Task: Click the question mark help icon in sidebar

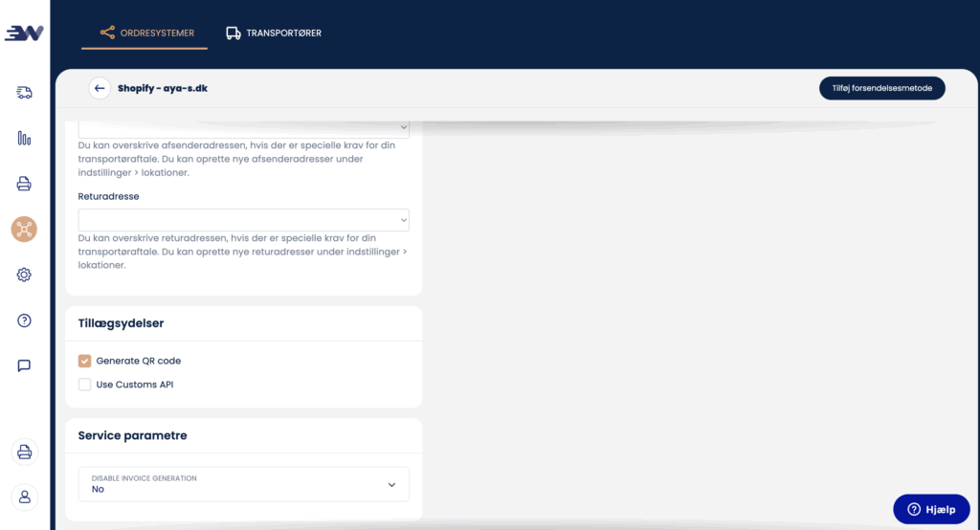Action: click(24, 320)
